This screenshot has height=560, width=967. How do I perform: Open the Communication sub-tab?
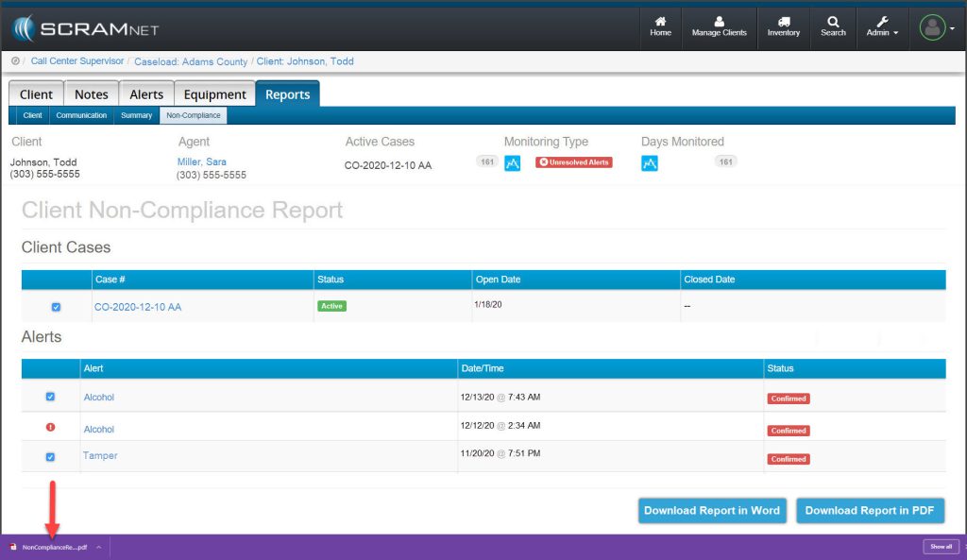point(81,114)
